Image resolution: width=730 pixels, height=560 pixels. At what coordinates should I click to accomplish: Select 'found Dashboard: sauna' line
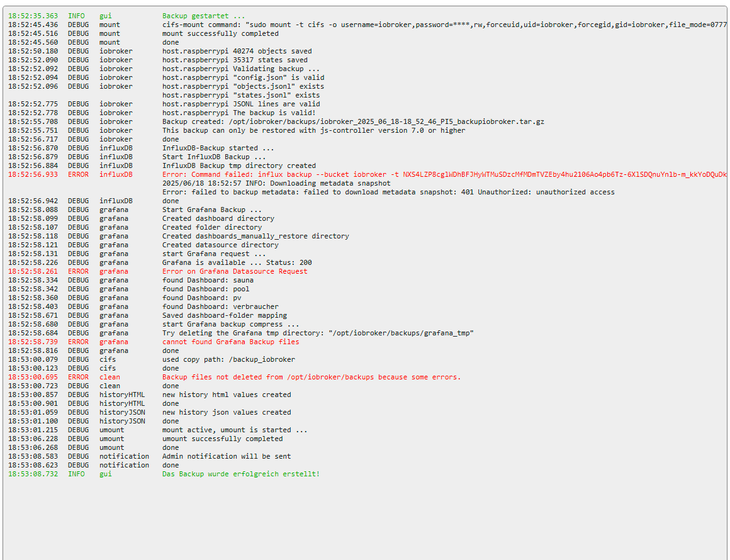[x=208, y=281]
